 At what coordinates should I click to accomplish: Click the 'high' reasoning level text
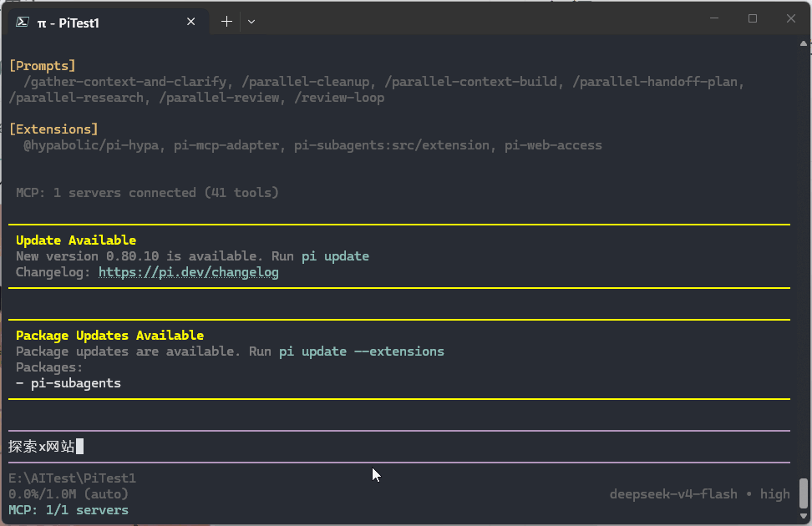click(775, 494)
